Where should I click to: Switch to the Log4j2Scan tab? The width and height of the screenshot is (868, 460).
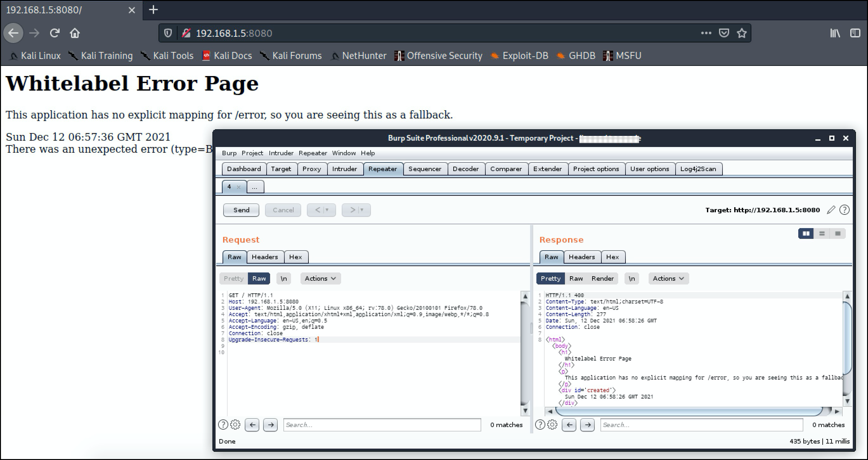pos(698,169)
